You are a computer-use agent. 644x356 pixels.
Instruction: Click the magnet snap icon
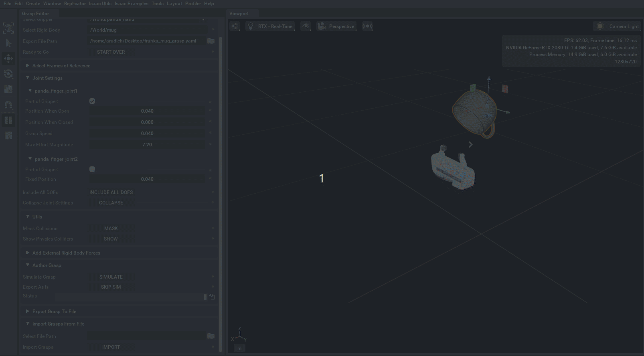[8, 105]
